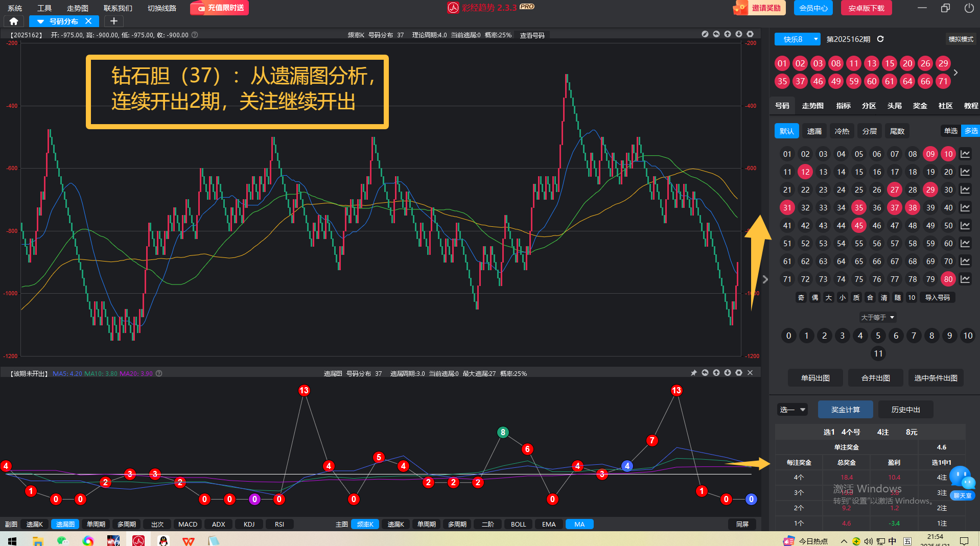
Task: Click undo arrow icon on sub chart header
Action: (x=705, y=373)
